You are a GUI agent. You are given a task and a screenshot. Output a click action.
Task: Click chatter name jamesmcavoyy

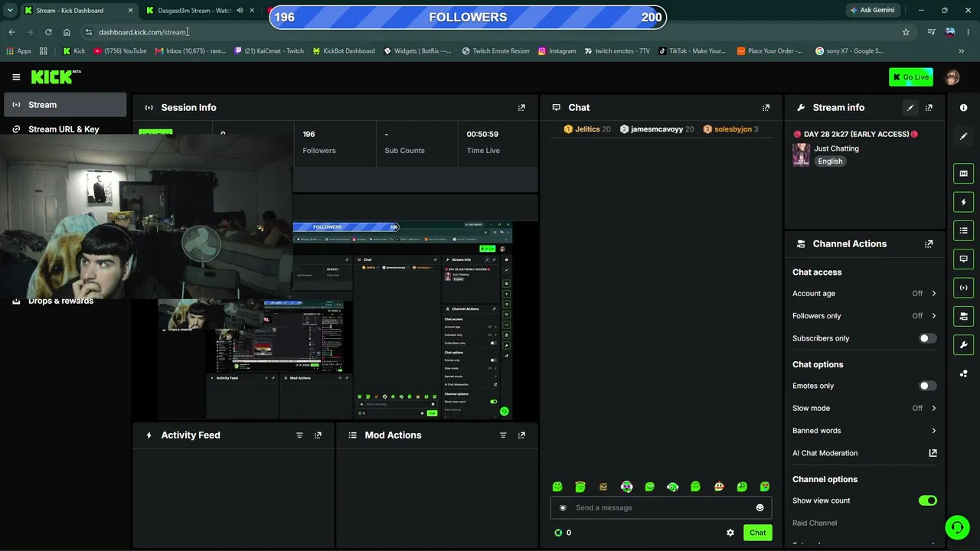click(x=657, y=129)
